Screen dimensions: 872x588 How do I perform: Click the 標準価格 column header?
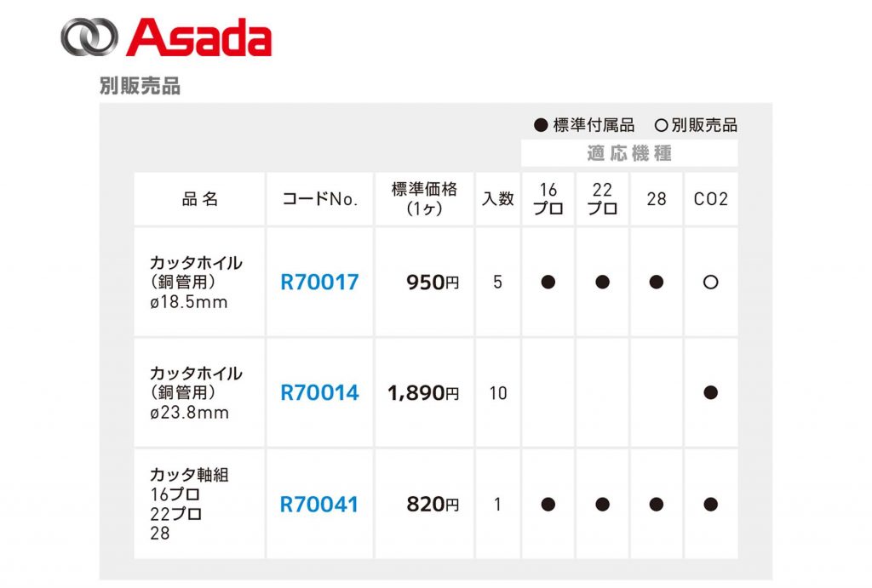[x=424, y=199]
